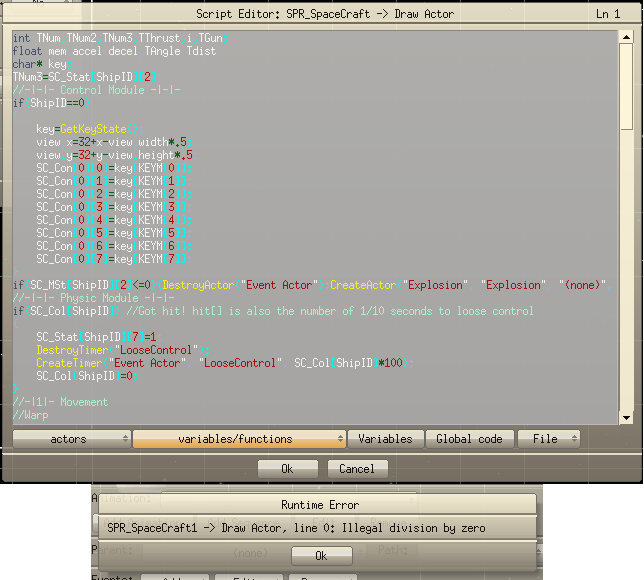Click the line 'SC_Col[ShipID]=0;'
The height and width of the screenshot is (580, 644).
pos(87,376)
